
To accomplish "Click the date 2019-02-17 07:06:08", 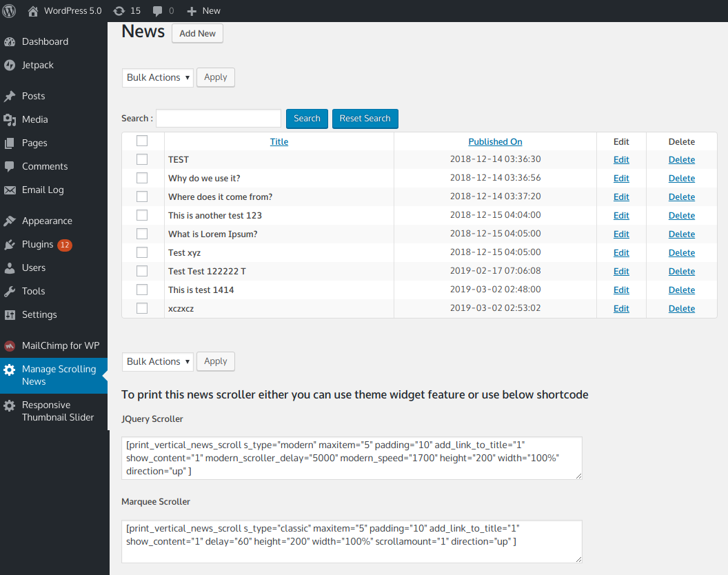I will tap(496, 271).
